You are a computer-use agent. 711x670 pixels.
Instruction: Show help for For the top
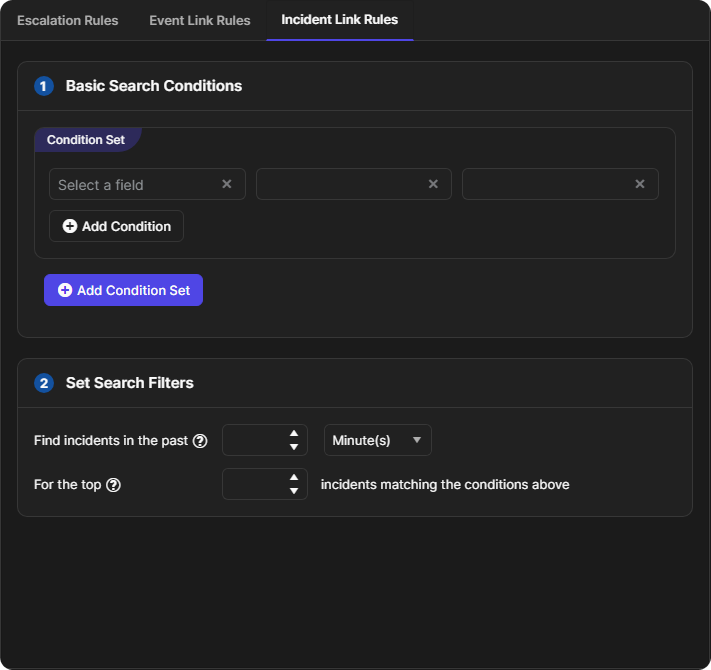coord(113,485)
